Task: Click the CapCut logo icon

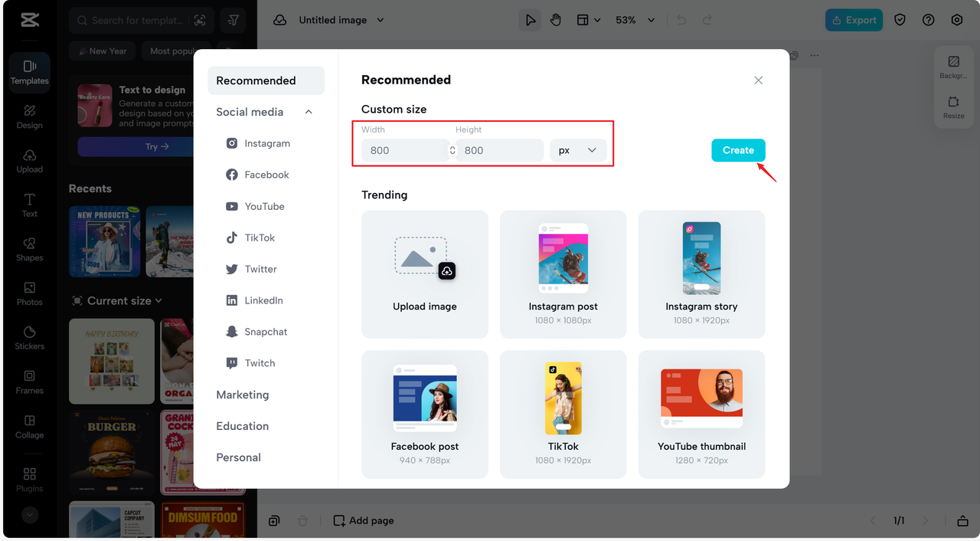Action: click(x=30, y=20)
